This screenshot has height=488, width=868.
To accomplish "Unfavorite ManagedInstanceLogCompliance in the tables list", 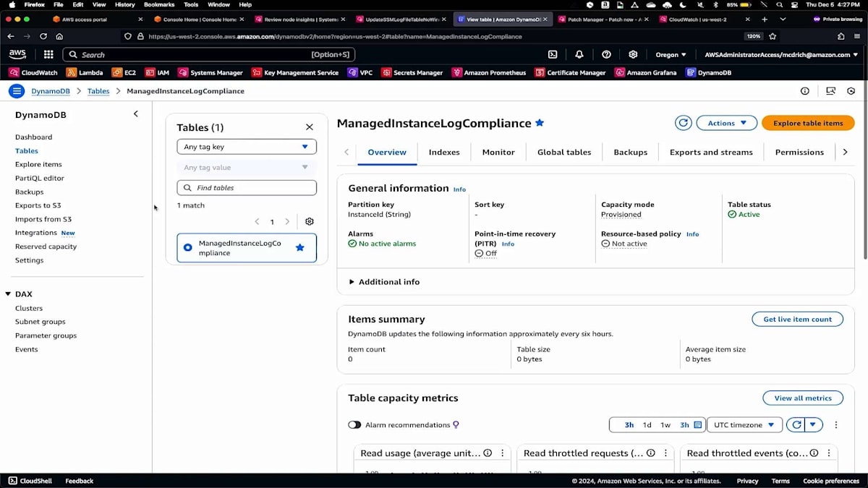I will (300, 247).
